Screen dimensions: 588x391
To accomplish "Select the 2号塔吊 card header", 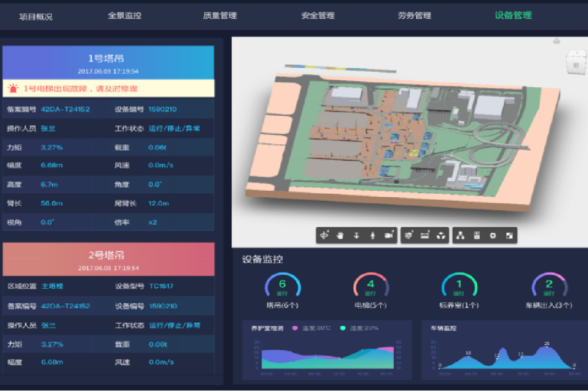I will click(x=108, y=259).
